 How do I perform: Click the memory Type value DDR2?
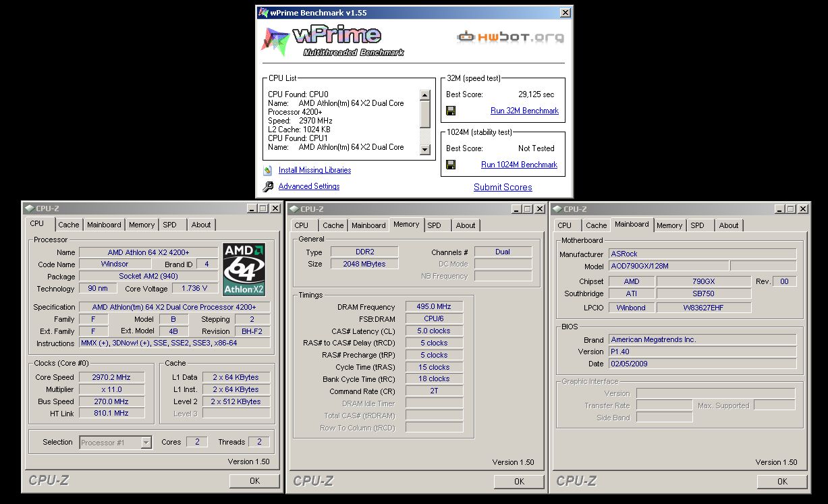(364, 252)
